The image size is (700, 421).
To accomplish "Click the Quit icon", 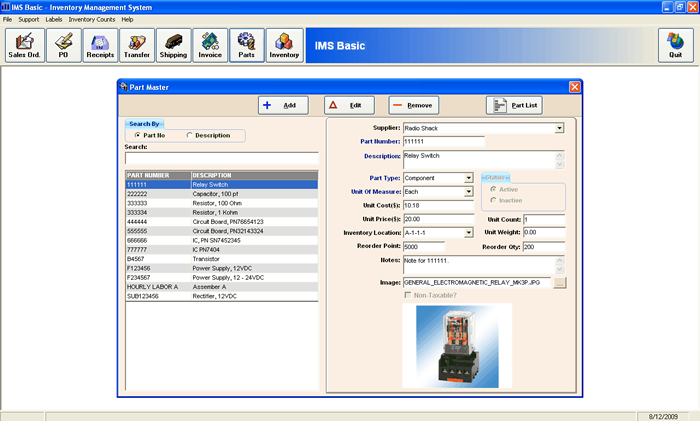I will [x=675, y=45].
